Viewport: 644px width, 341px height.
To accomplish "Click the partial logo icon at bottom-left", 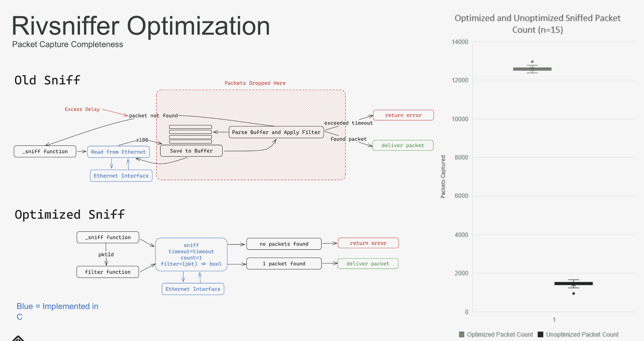I will coord(18,338).
